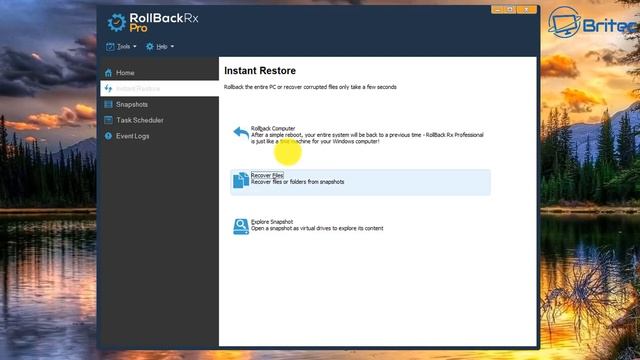Click the Event Logs info icon
This screenshot has height=360, width=640.
pos(108,136)
